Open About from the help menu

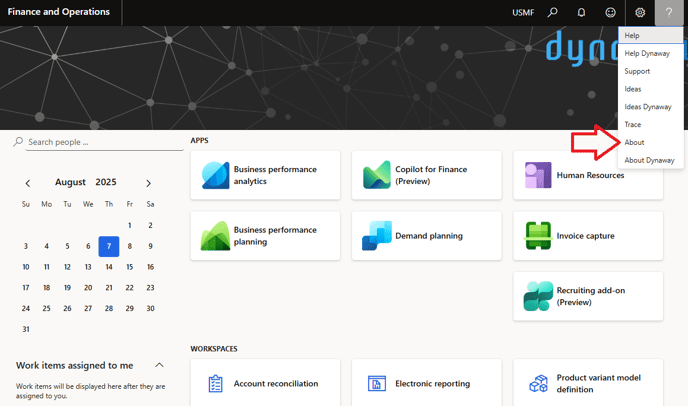tap(651, 143)
